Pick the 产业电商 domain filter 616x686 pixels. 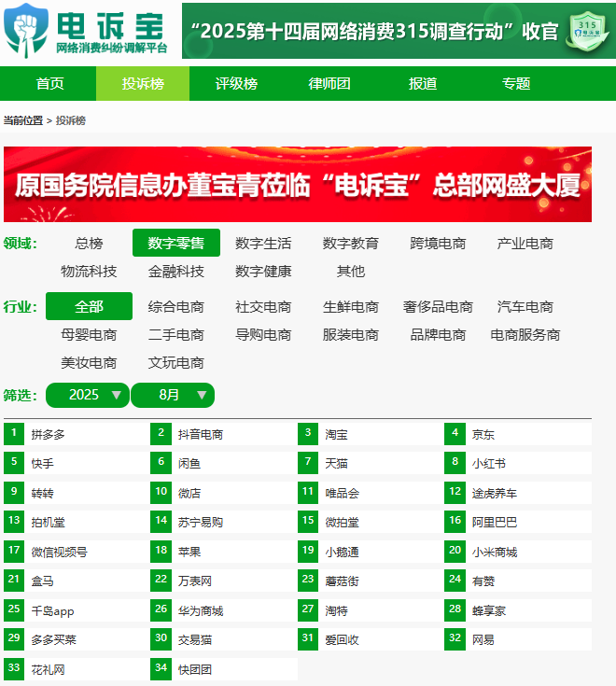click(525, 243)
